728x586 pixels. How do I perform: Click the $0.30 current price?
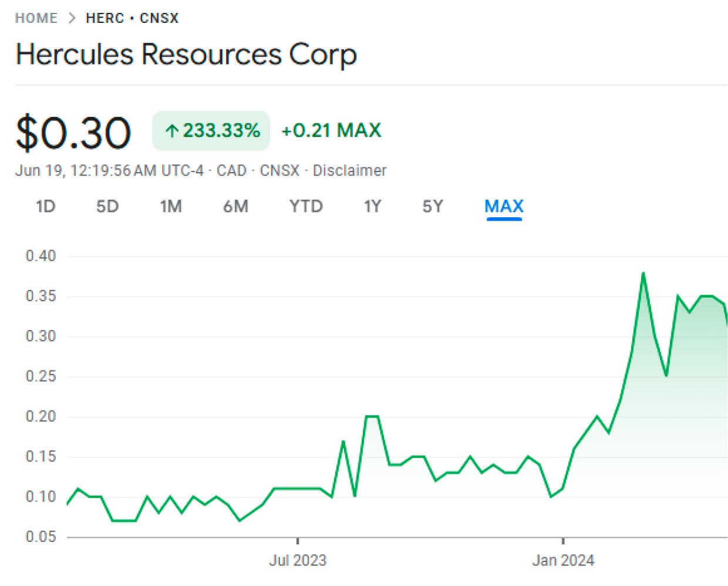click(x=73, y=132)
